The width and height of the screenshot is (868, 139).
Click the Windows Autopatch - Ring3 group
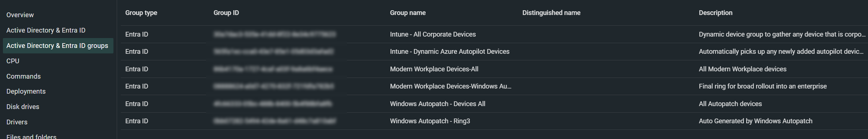tap(430, 121)
